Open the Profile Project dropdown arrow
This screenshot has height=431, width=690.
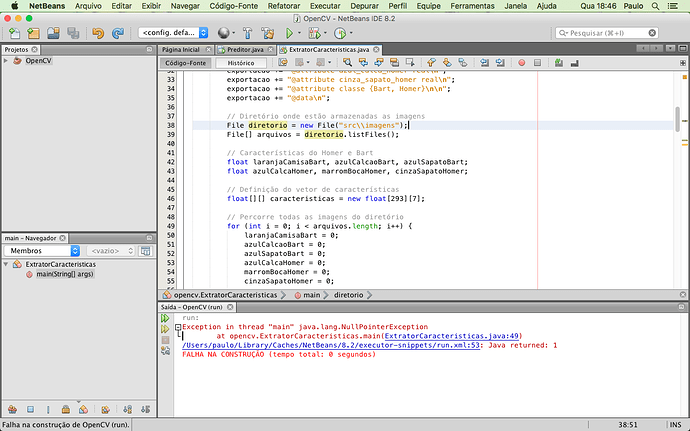[351, 33]
